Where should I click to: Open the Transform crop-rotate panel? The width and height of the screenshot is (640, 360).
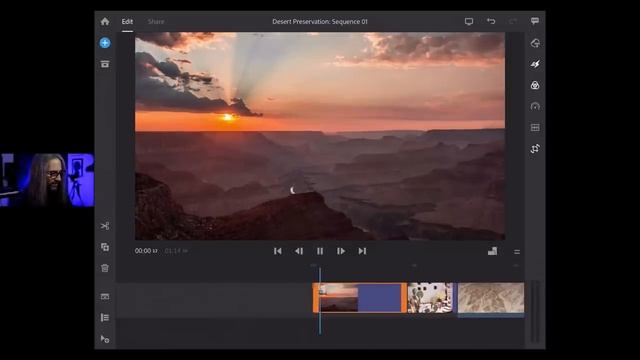coord(535,149)
